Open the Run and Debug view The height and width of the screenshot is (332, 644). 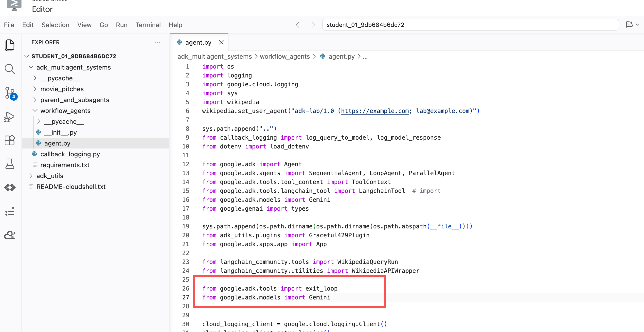click(10, 117)
